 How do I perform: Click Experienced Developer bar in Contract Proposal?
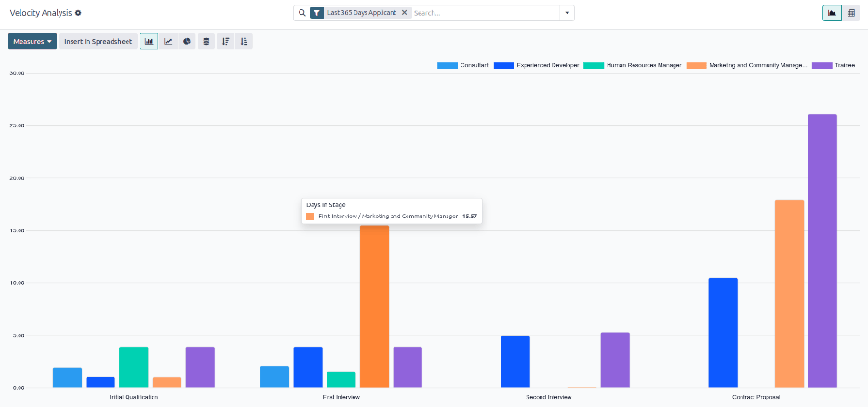(723, 333)
